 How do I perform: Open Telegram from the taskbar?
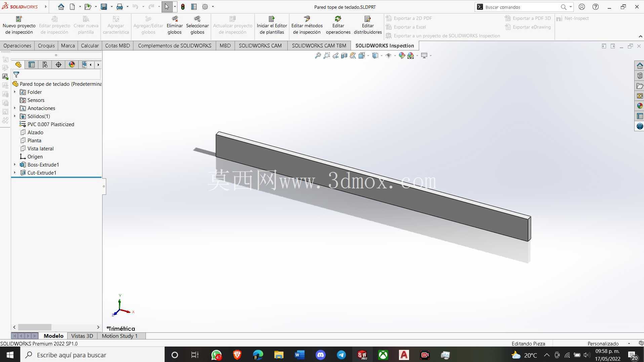click(341, 355)
